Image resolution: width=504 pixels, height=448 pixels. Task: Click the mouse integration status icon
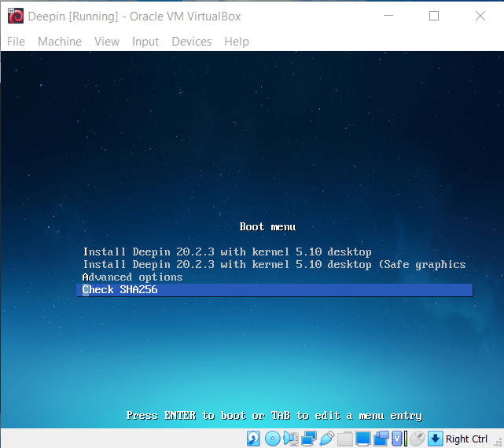[x=418, y=439]
